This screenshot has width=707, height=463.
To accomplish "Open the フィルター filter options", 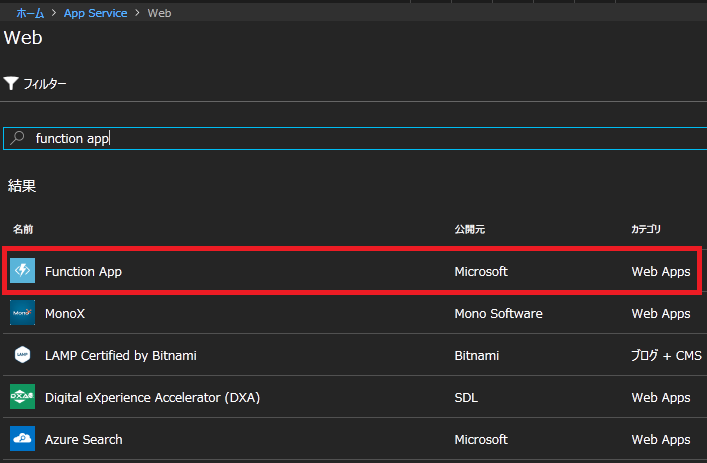I will [x=35, y=83].
